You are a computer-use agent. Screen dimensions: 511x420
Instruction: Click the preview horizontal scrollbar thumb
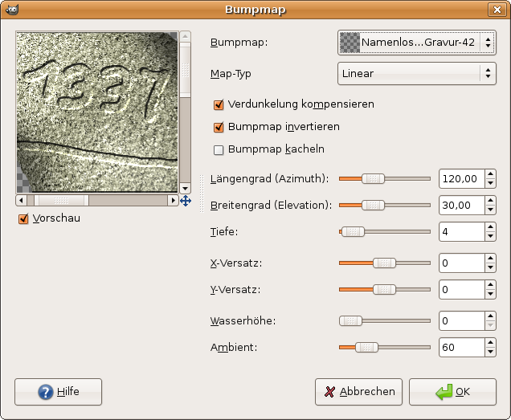pos(61,201)
